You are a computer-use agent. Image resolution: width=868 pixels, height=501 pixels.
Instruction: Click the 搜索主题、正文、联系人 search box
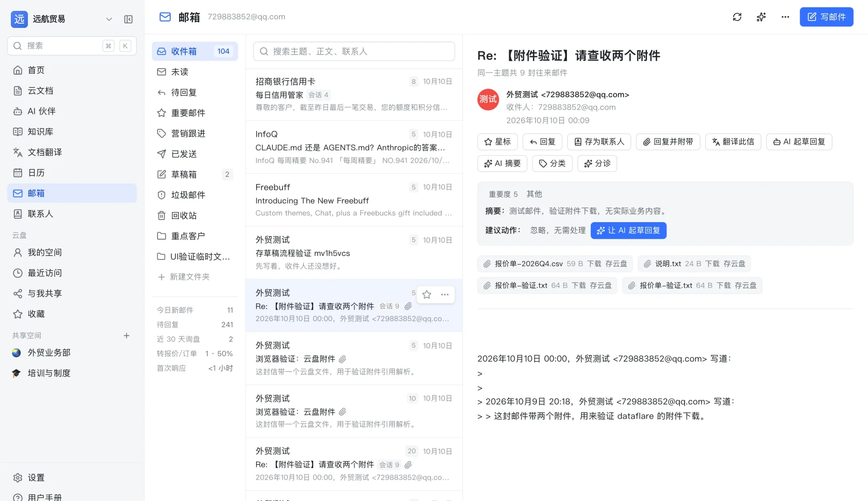tap(354, 51)
